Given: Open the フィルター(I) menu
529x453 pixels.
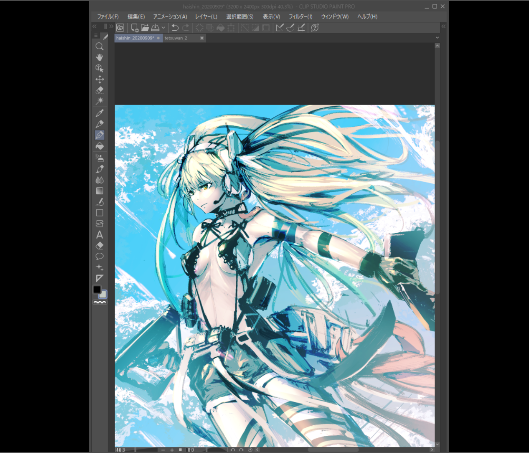Looking at the screenshot, I should pos(300,17).
